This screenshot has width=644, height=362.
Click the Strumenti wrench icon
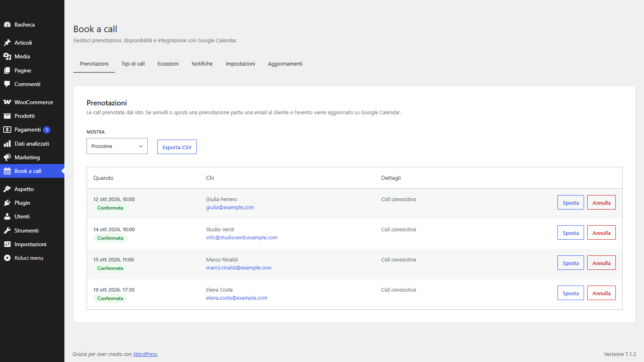[7, 230]
